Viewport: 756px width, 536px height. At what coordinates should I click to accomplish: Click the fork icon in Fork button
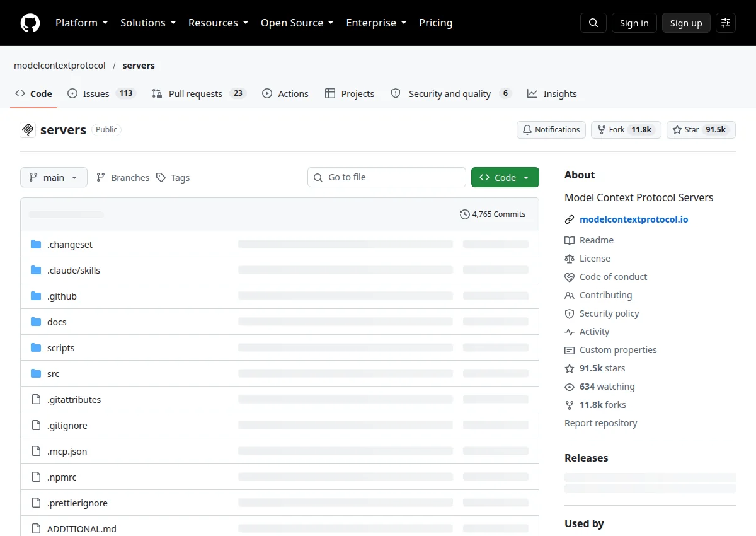click(x=602, y=130)
